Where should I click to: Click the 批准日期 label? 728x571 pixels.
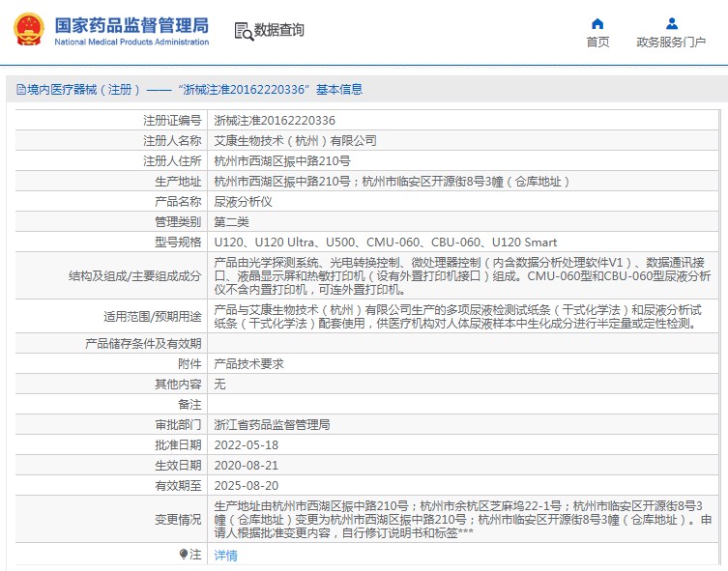178,445
